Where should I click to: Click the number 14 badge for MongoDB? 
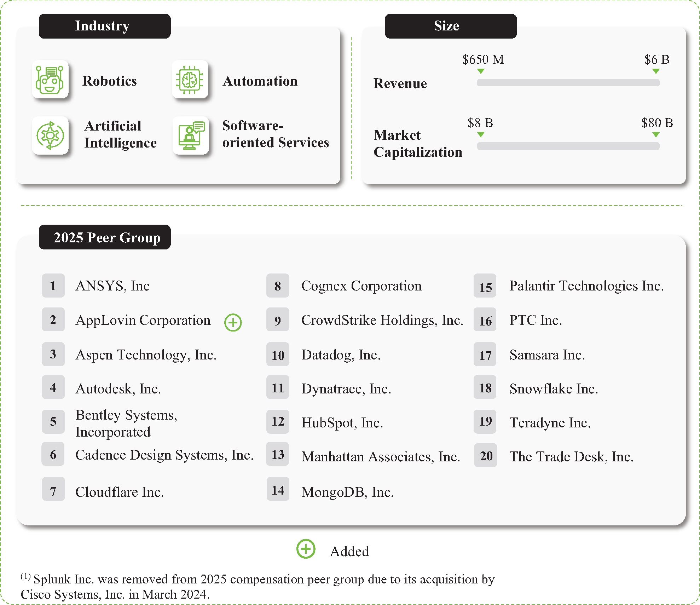(278, 490)
